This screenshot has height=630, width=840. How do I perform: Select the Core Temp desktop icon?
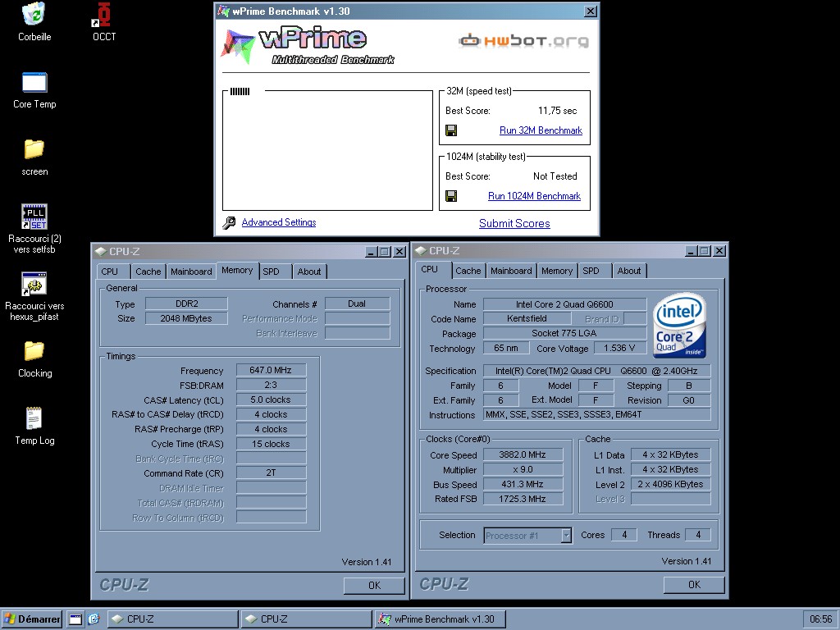coord(34,83)
